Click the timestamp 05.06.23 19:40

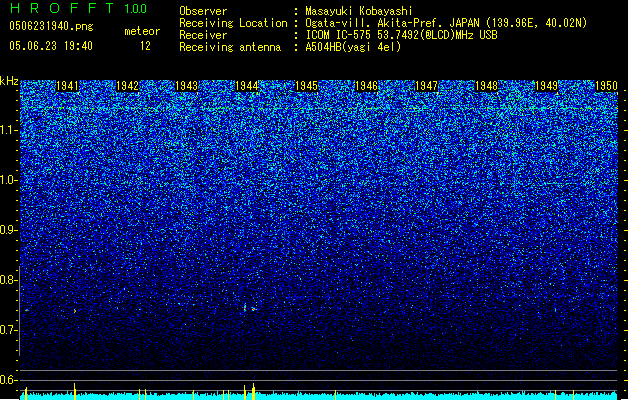(51, 46)
